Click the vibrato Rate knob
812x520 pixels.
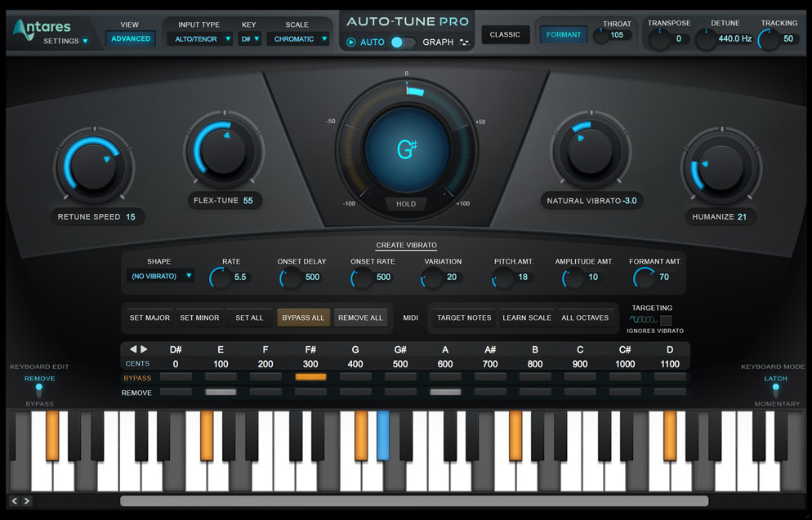(x=221, y=278)
